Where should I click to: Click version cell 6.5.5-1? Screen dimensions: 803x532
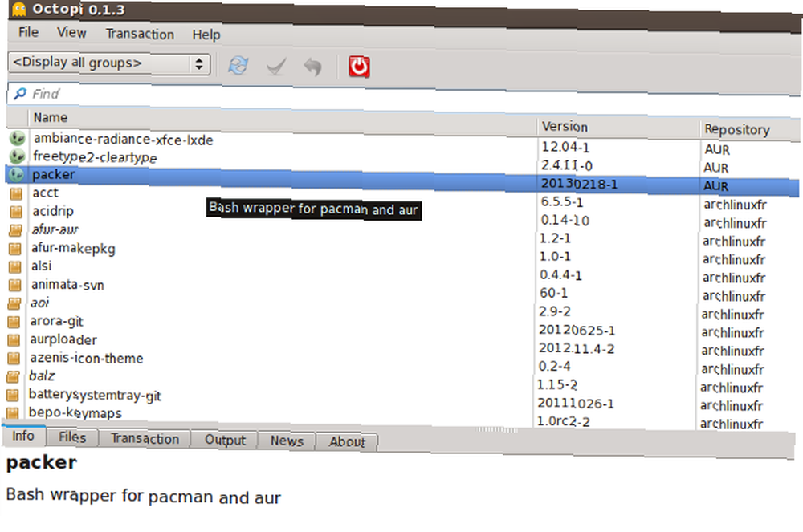click(x=562, y=202)
